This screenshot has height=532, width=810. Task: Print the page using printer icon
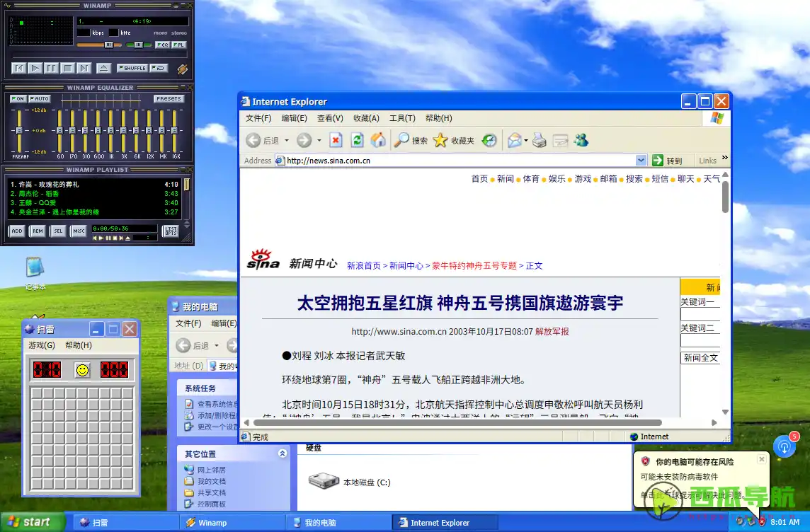pyautogui.click(x=540, y=140)
